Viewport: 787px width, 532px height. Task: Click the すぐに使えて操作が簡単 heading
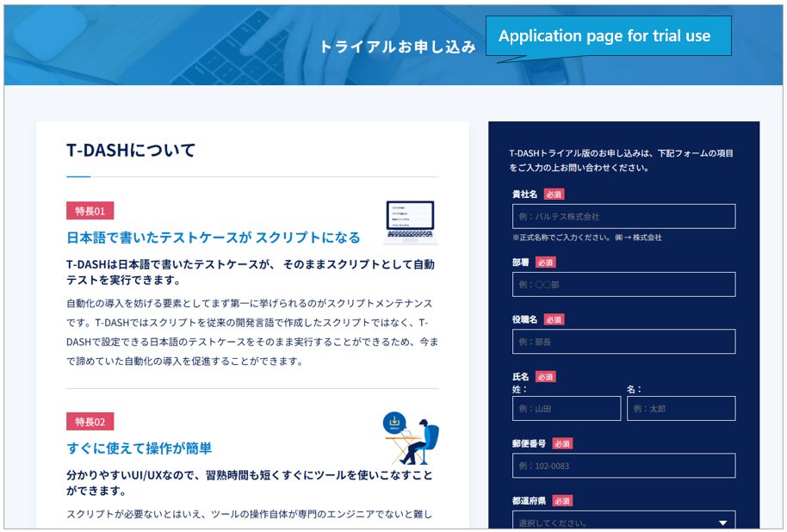click(139, 448)
